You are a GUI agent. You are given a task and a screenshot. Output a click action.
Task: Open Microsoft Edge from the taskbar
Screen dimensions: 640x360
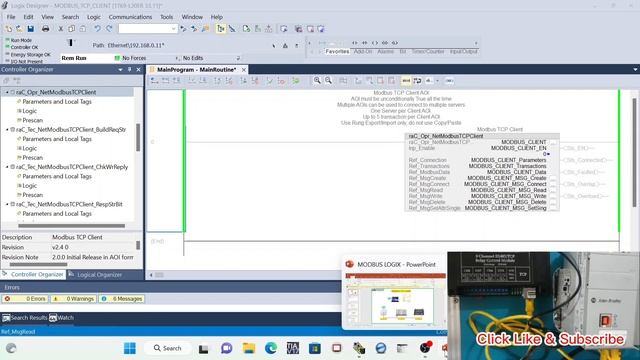coord(271,348)
